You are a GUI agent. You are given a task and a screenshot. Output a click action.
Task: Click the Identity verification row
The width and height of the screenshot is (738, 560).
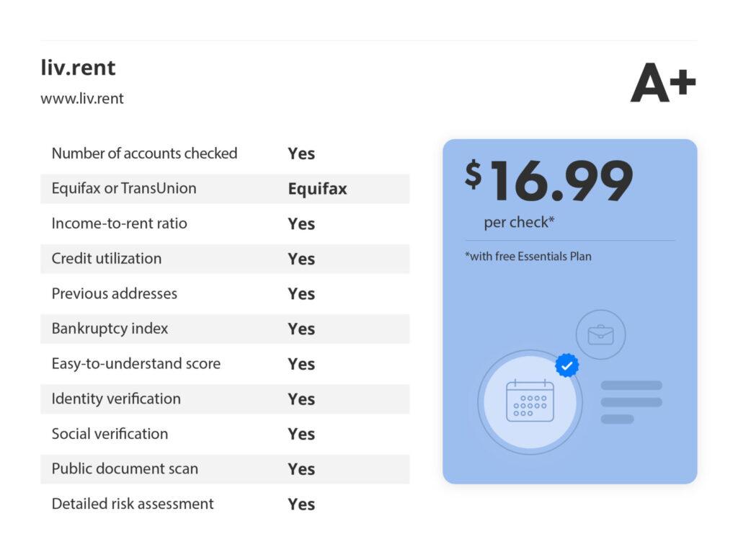225,399
